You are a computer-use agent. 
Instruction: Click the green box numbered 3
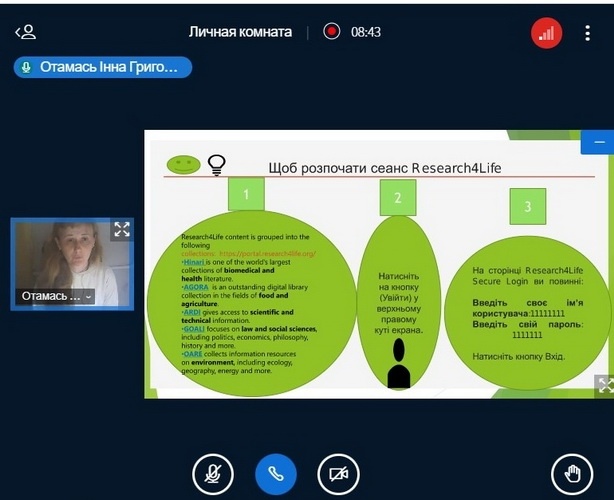coord(528,206)
